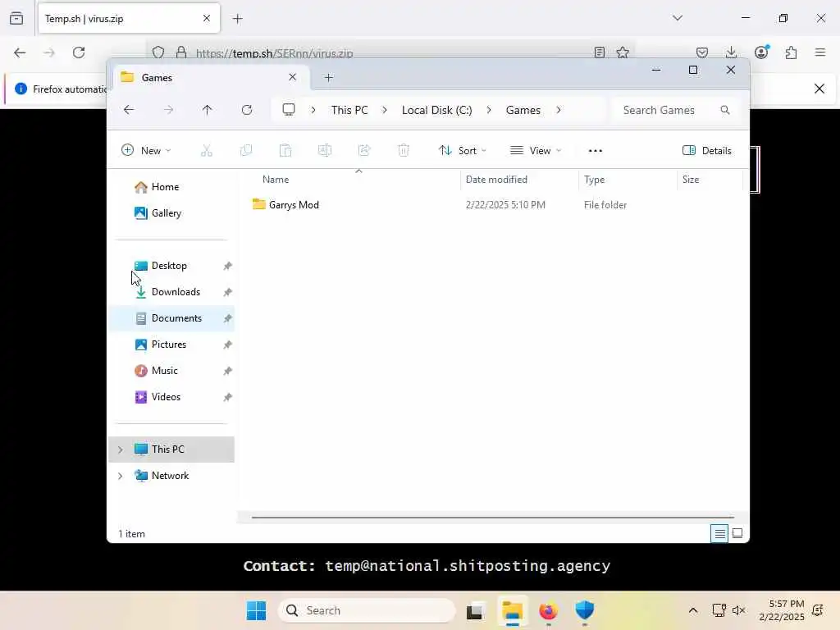
Task: Open Firefox tab overview icon at top left
Action: coord(16,18)
